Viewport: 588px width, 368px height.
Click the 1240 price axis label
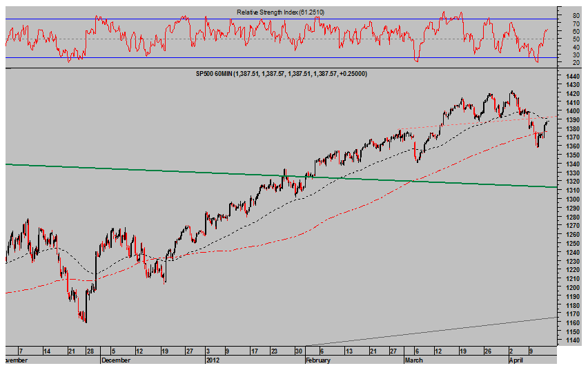[574, 252]
